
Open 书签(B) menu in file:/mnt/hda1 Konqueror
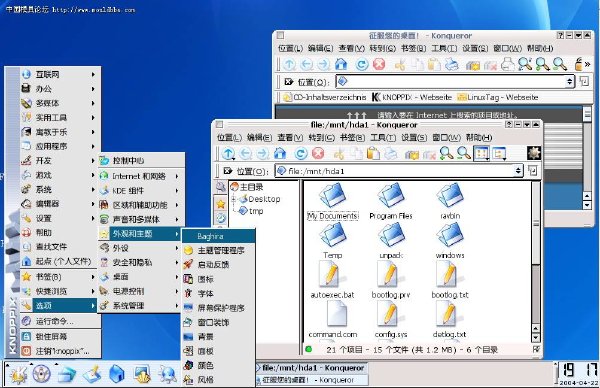(x=352, y=137)
